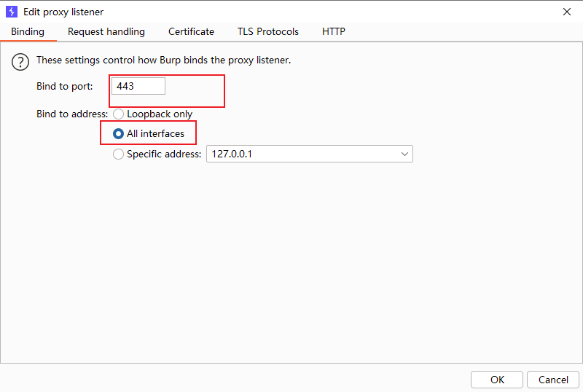583x392 pixels.
Task: Switch to the Binding tab
Action: (28, 32)
